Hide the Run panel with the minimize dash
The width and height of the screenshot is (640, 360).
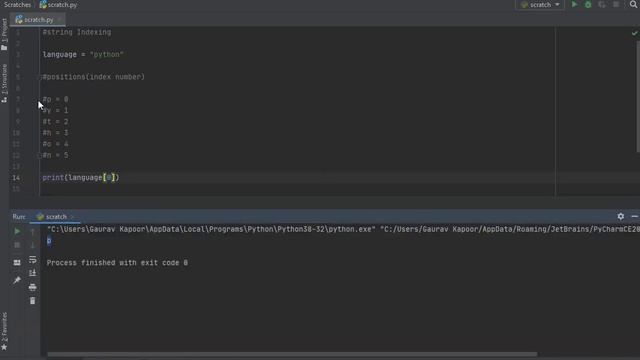(634, 216)
